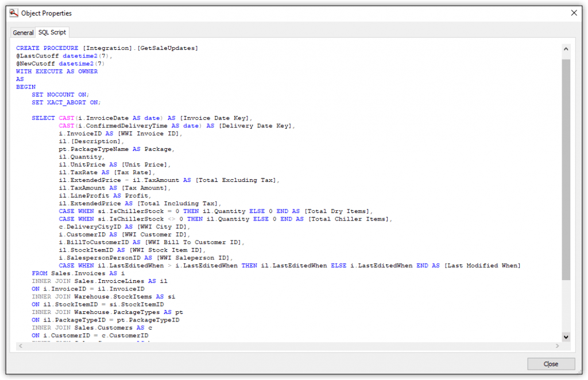Click the SELECT keyword in the script
The image size is (588, 380).
[x=43, y=118]
